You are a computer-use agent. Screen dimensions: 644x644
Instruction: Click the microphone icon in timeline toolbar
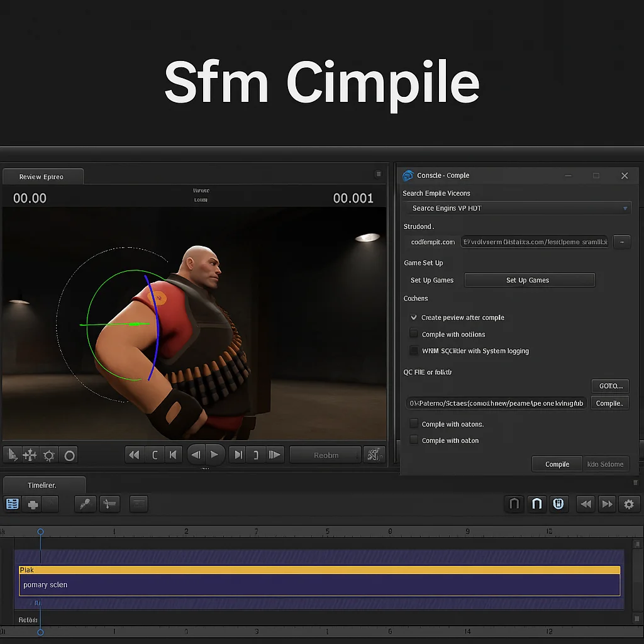click(x=85, y=504)
